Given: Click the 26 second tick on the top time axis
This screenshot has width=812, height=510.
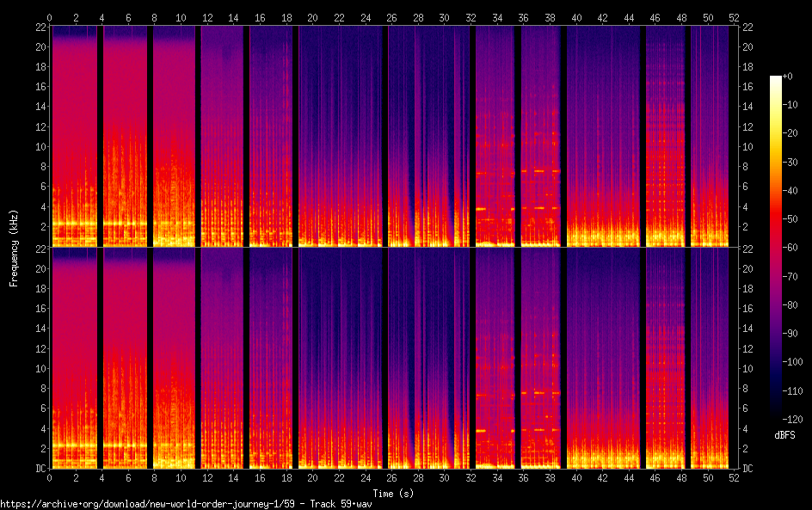Looking at the screenshot, I should (391, 17).
